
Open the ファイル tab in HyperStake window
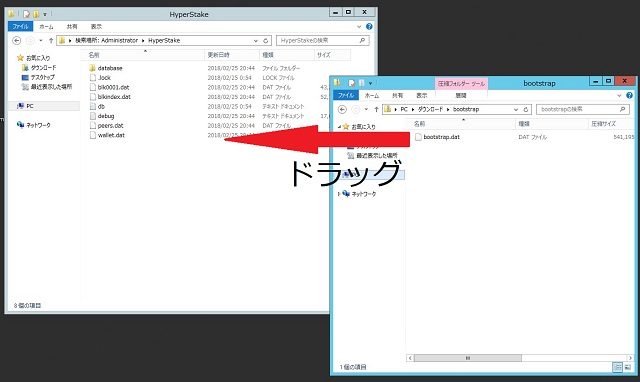(x=20, y=27)
